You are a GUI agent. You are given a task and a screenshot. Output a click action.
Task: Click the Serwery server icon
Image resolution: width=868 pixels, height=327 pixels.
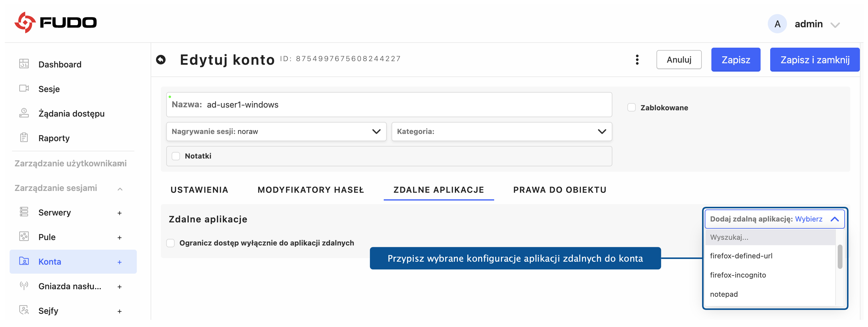coord(24,212)
